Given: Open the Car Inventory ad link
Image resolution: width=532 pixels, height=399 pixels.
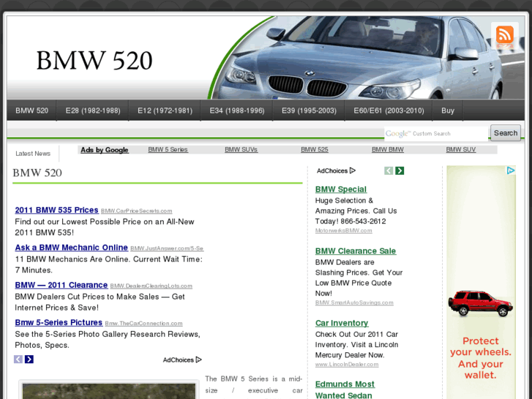Looking at the screenshot, I should coord(342,323).
